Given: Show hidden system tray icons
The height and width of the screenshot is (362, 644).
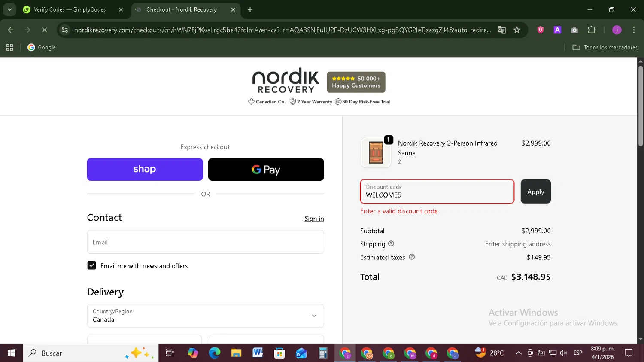Looking at the screenshot, I should tap(519, 353).
